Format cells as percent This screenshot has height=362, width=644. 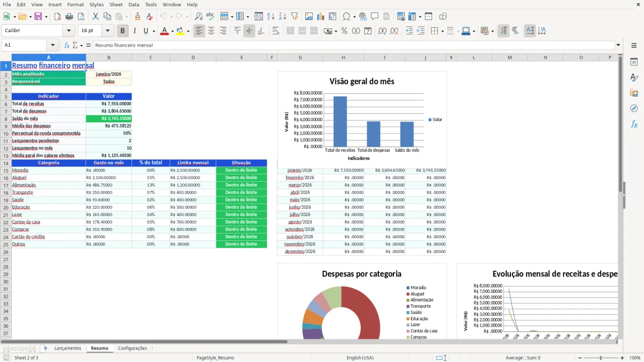point(344,31)
